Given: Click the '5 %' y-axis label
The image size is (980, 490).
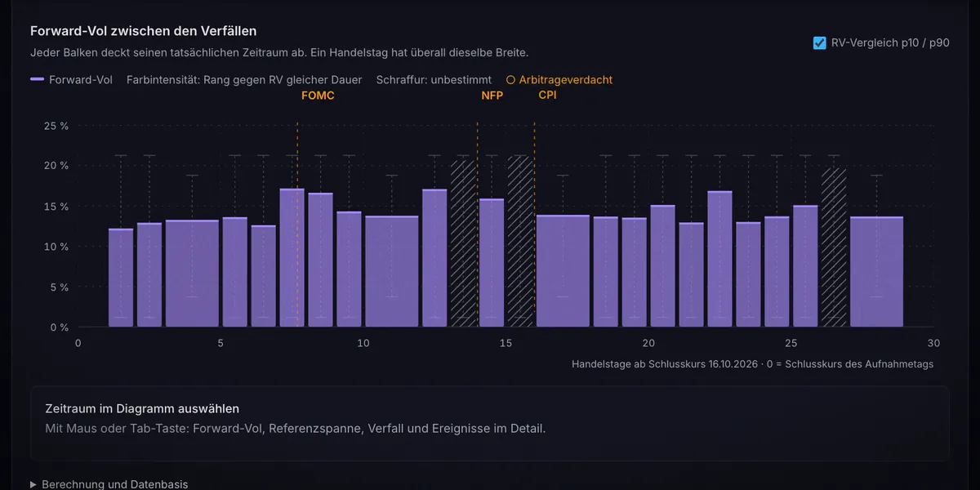Looking at the screenshot, I should [x=59, y=287].
